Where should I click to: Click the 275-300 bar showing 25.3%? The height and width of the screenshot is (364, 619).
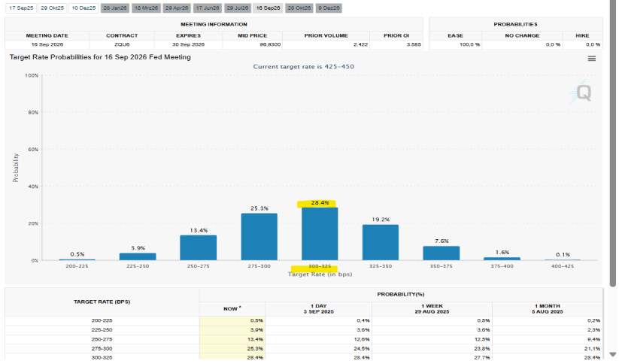(259, 237)
